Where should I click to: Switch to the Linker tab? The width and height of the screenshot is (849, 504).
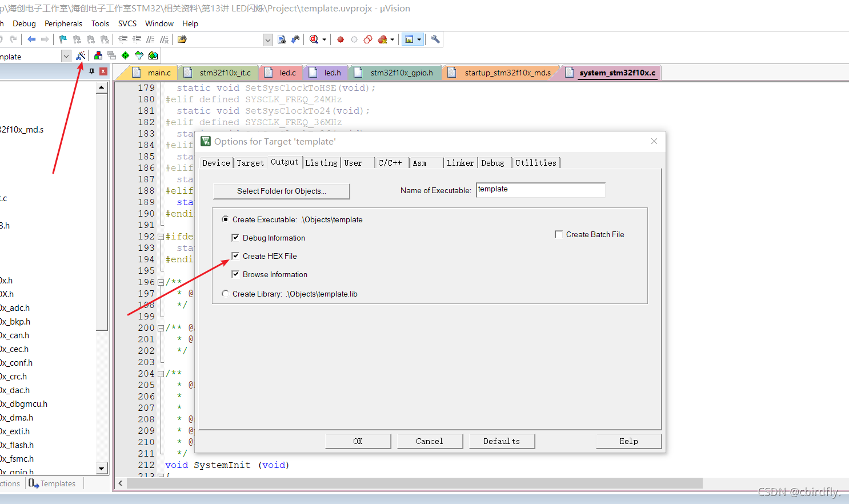coord(460,163)
